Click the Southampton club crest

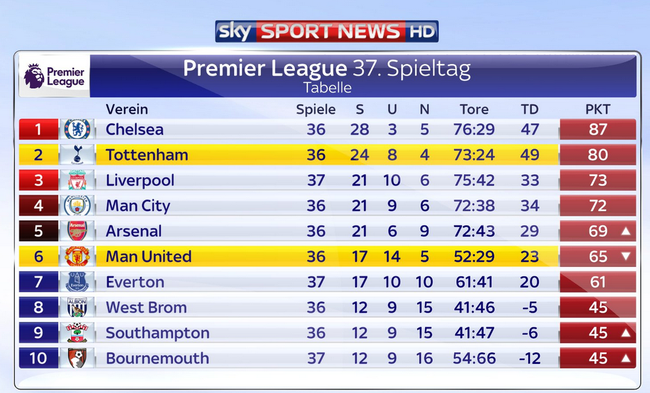(78, 332)
